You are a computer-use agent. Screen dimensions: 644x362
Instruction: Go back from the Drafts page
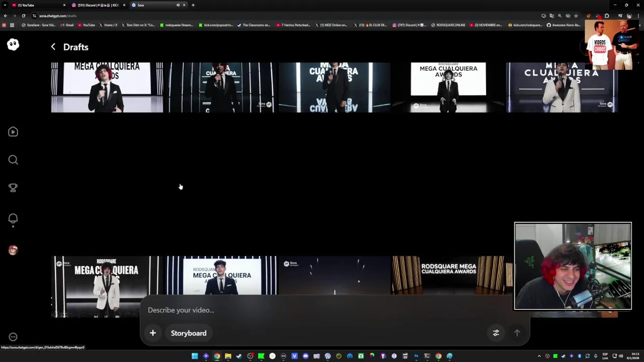[x=53, y=47]
